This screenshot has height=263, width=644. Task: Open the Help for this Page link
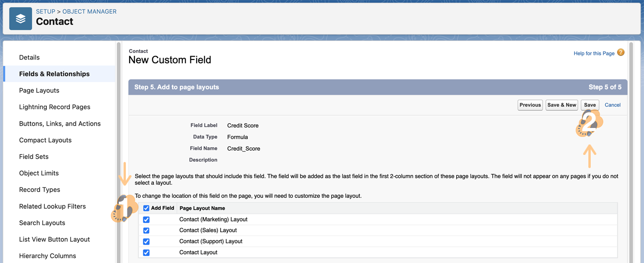pyautogui.click(x=594, y=53)
